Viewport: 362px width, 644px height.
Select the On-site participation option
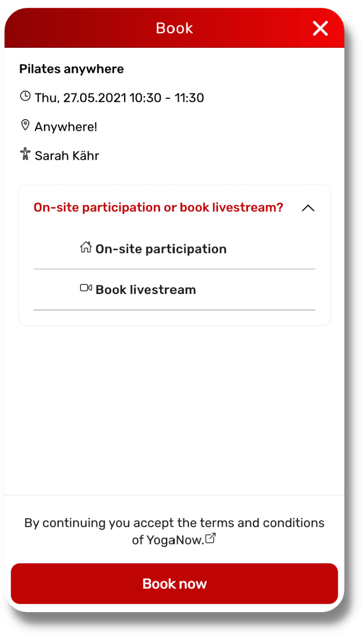click(174, 249)
